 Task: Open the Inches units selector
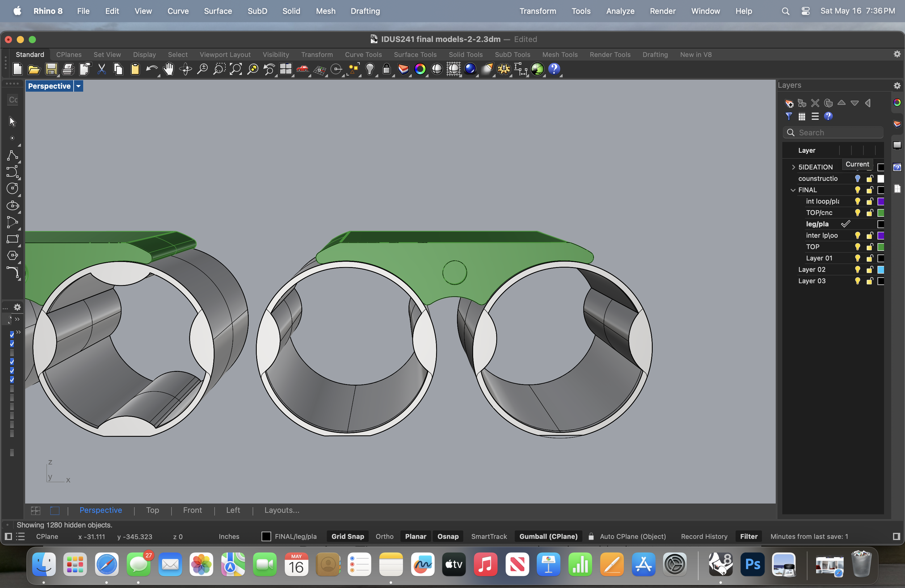(229, 536)
